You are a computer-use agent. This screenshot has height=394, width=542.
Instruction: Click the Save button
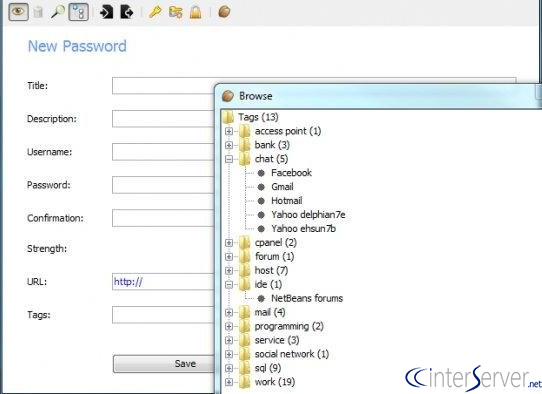point(164,364)
